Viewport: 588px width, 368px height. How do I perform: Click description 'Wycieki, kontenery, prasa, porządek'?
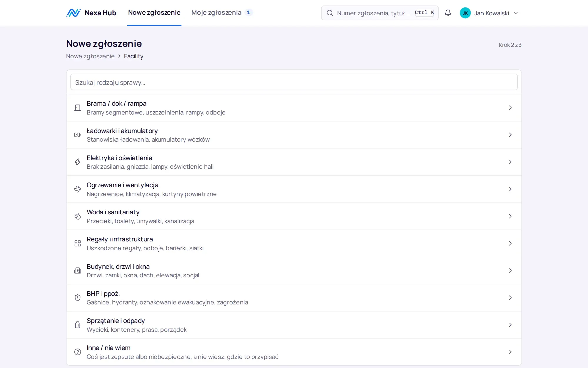pos(137,330)
